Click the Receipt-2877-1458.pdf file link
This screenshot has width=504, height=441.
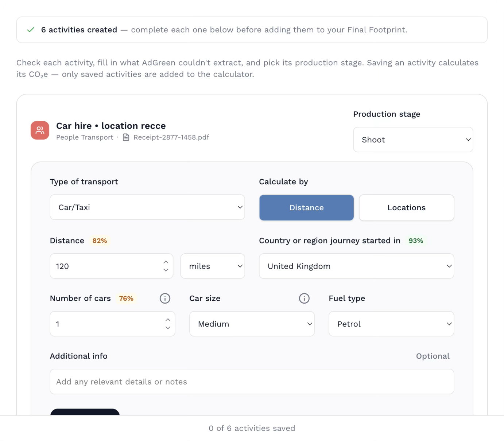171,137
